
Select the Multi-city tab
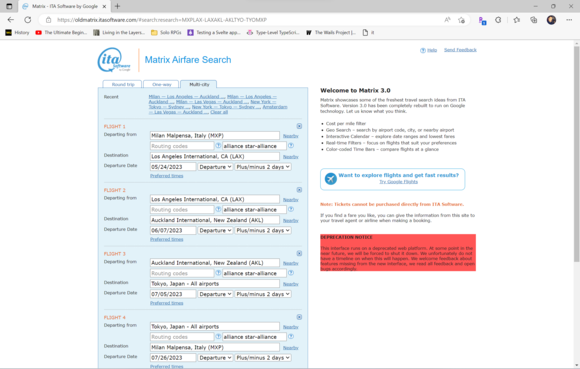coord(199,84)
